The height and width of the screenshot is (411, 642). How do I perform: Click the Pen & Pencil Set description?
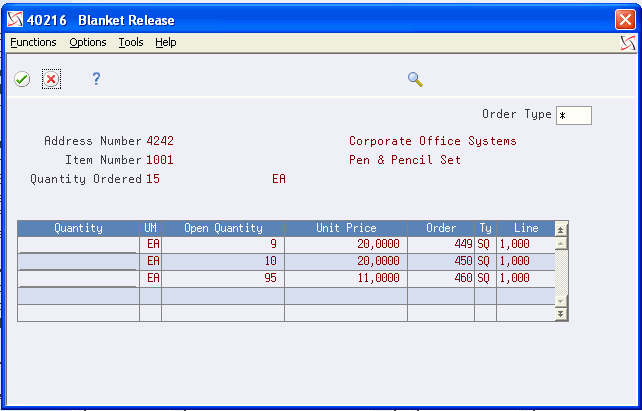point(405,160)
